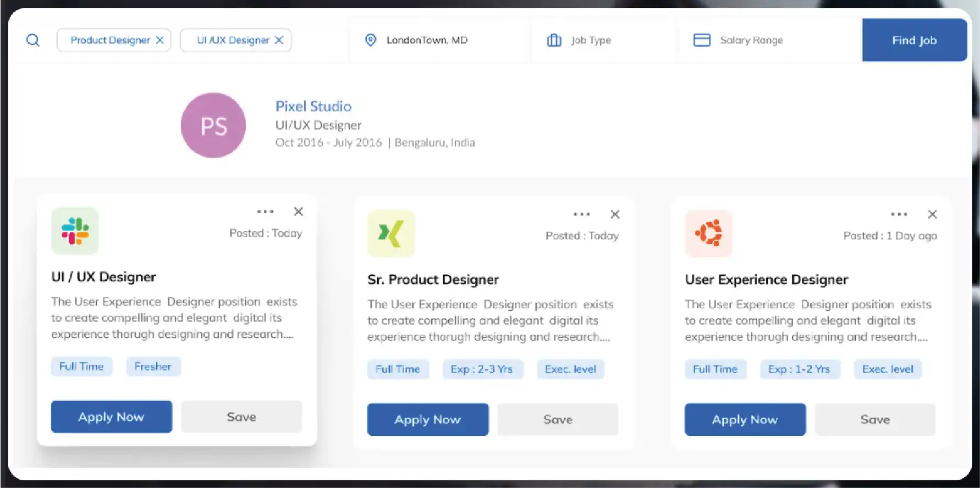Open more options on Sr. Product Designer card
This screenshot has height=488, width=980.
(581, 214)
